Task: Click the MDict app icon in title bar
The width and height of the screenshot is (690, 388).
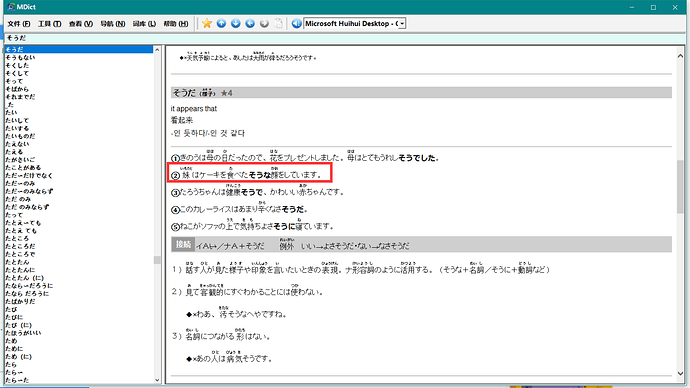Action: pos(11,7)
